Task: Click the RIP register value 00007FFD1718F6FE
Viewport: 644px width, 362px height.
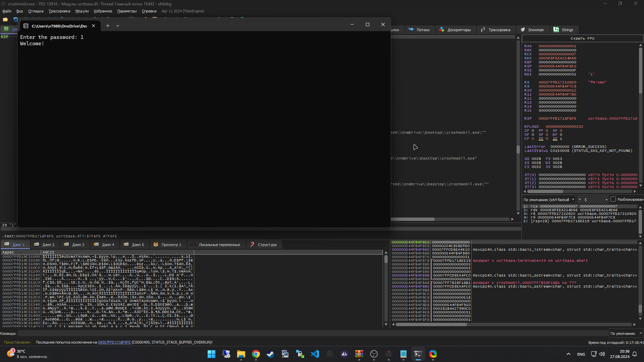Action: point(557,119)
